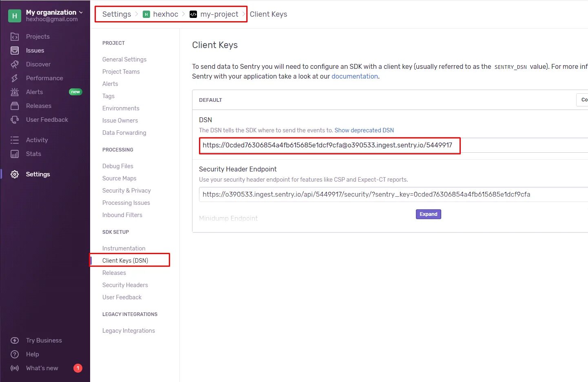Click the DSN value field

coord(393,145)
